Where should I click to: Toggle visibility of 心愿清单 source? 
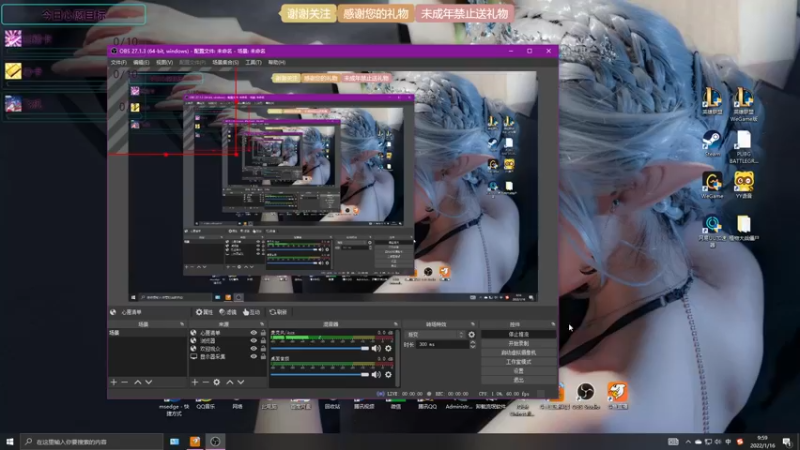click(x=254, y=333)
